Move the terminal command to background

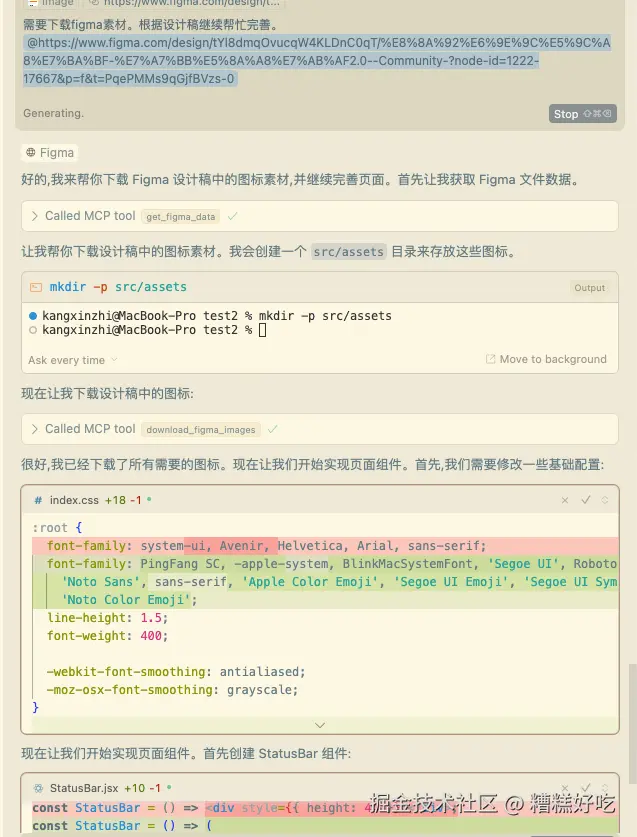[546, 359]
